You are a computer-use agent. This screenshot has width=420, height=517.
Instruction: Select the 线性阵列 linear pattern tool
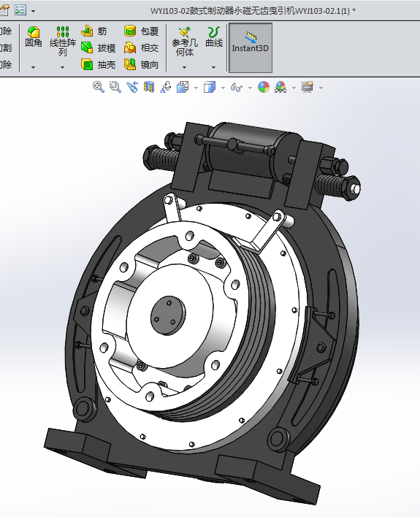click(63, 41)
